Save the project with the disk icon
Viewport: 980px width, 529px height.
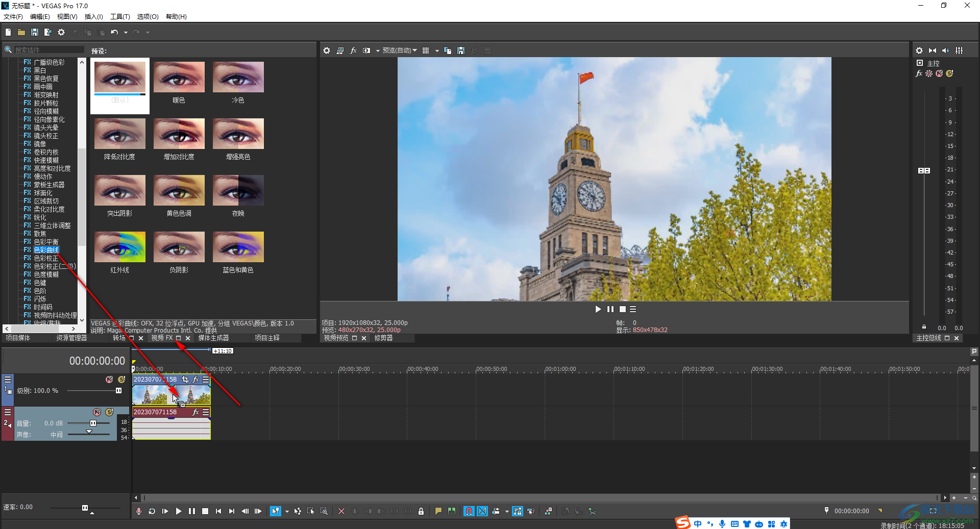coord(35,32)
